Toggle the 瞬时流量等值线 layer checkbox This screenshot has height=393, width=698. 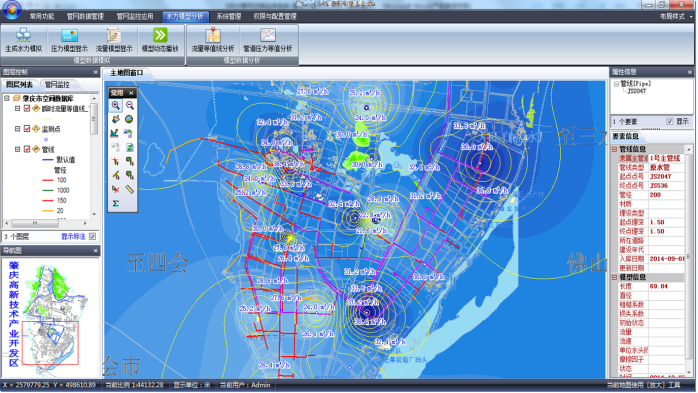(x=27, y=109)
